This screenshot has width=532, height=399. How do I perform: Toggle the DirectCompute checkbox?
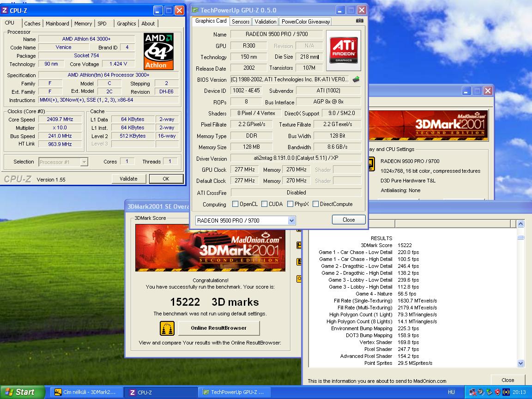[x=315, y=204]
